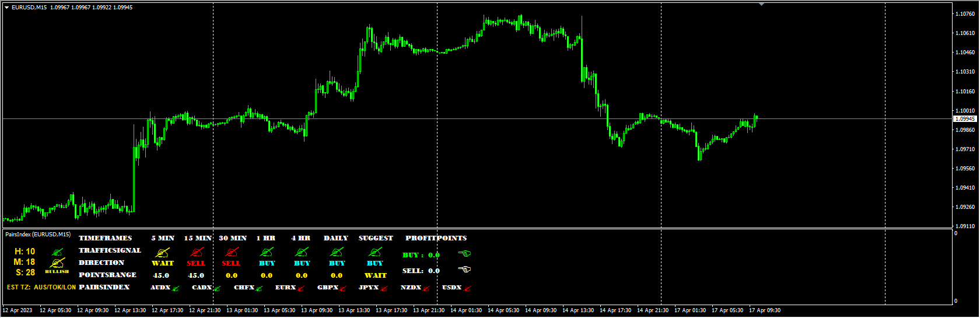Click the red SELL direction under 15 MIN

tap(196, 263)
